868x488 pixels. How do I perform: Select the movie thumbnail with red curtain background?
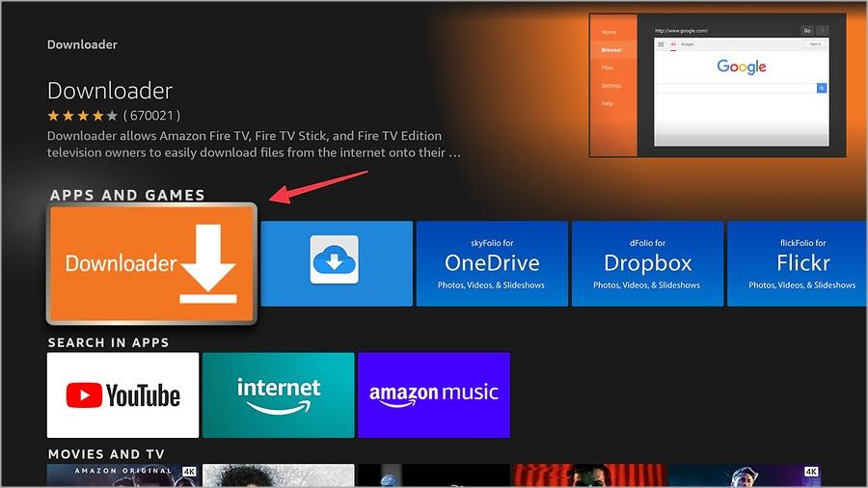589,475
